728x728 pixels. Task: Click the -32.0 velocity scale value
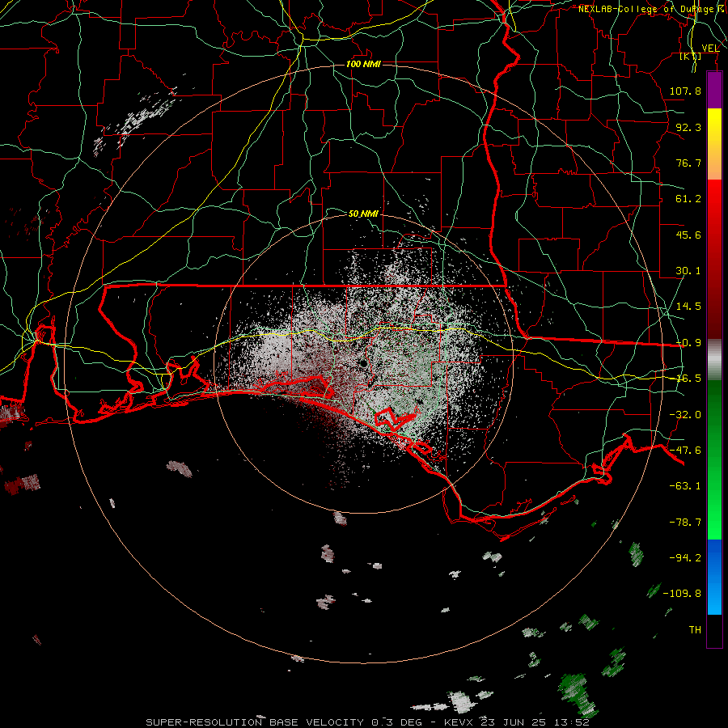[685, 415]
